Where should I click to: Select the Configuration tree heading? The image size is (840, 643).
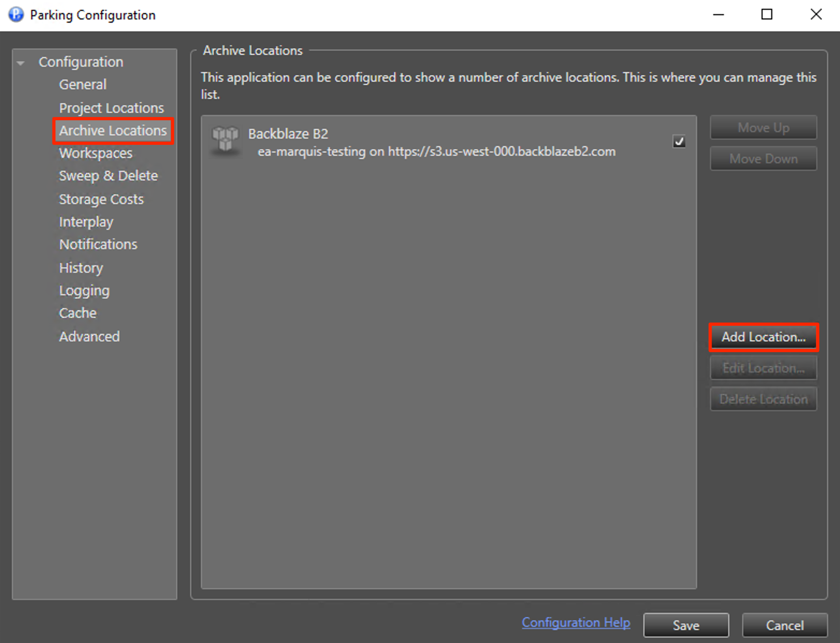(x=81, y=62)
